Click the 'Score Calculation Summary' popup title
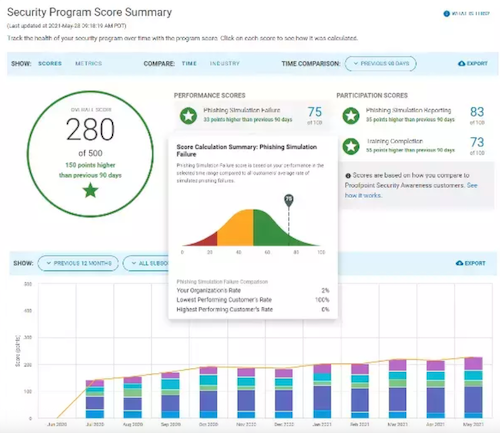 pos(247,150)
